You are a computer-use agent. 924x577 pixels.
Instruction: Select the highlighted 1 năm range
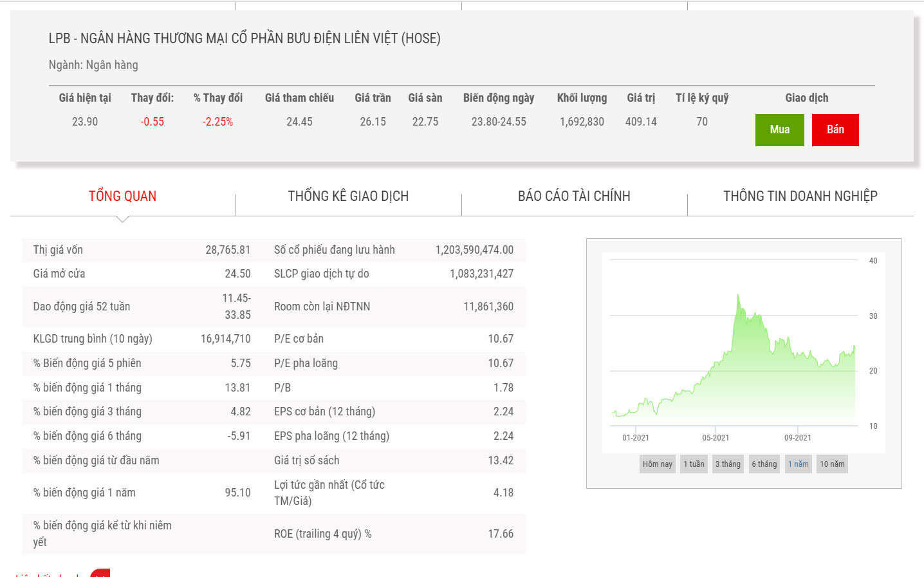798,464
